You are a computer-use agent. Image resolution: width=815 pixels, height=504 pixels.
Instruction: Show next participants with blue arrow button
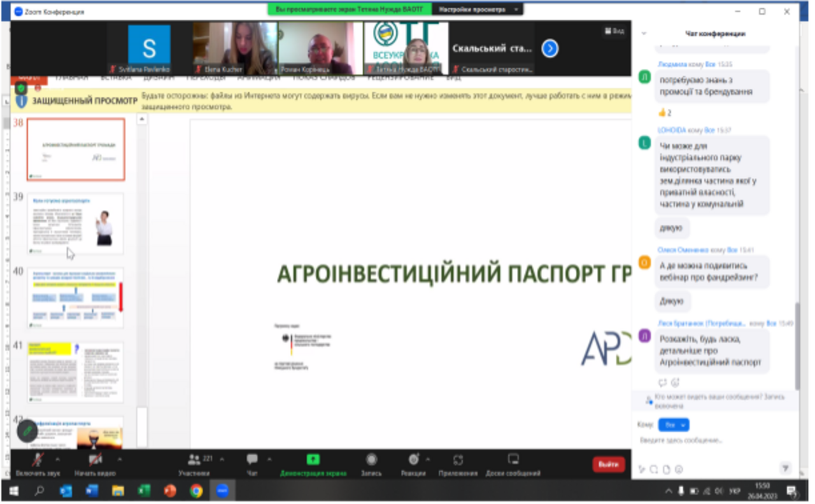[549, 48]
